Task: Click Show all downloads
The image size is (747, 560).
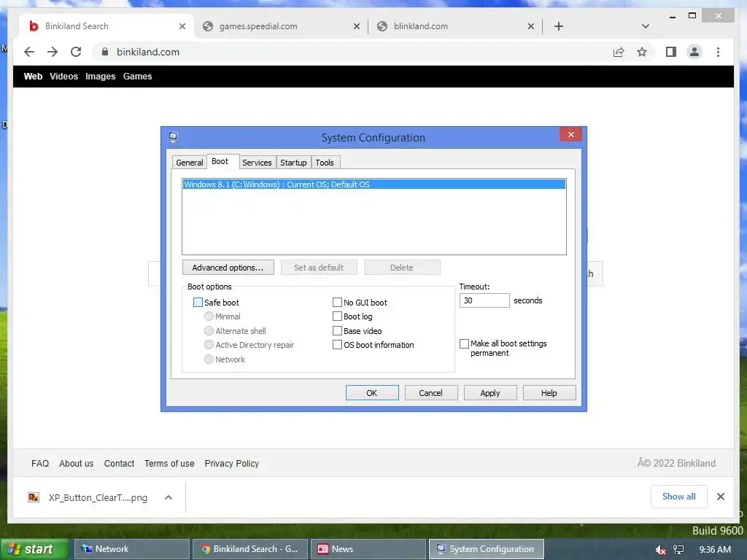Action: click(x=679, y=497)
